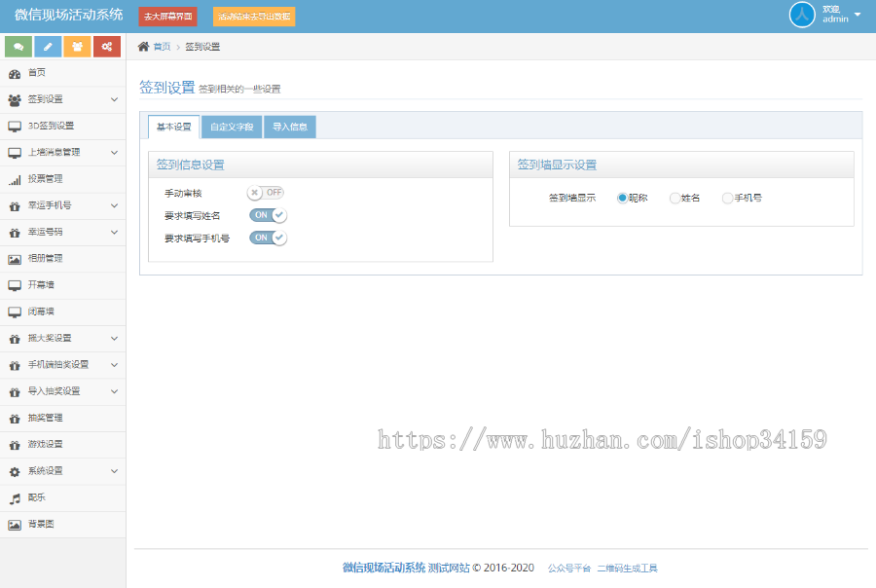
Task: Click the gift icon beside 手机端抽奖设置
Action: pos(15,365)
